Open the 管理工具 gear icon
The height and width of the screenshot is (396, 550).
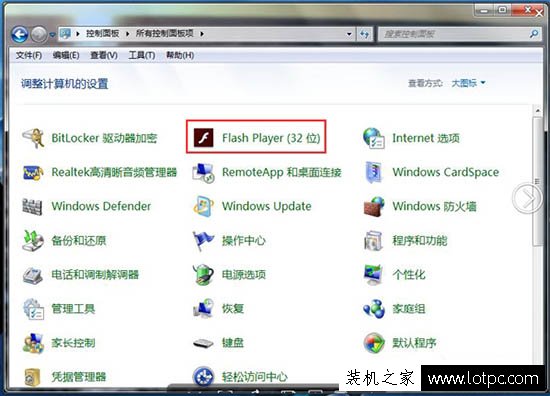pos(33,309)
